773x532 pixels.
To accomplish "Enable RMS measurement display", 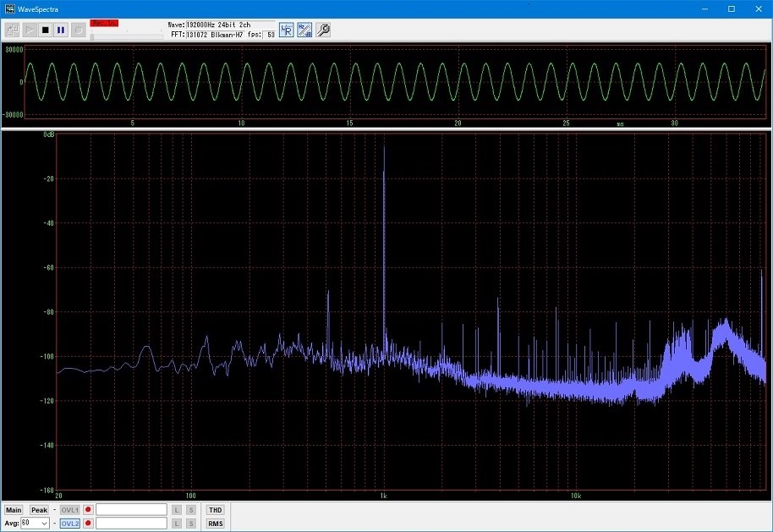I will [x=215, y=524].
